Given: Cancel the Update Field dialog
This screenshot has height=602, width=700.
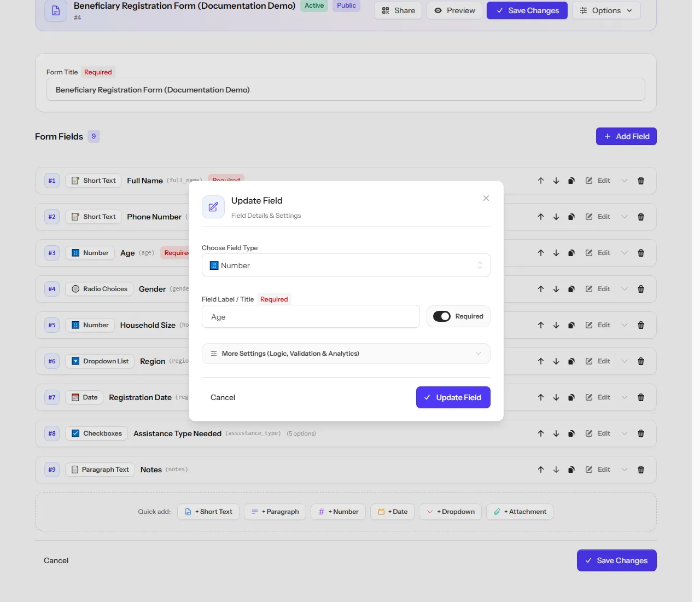Looking at the screenshot, I should (223, 397).
